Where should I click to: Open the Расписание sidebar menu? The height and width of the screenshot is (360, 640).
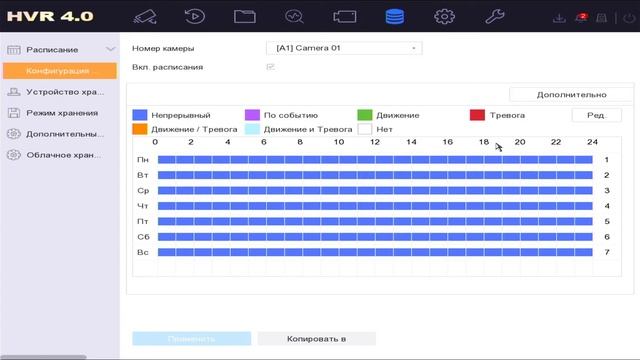60,50
